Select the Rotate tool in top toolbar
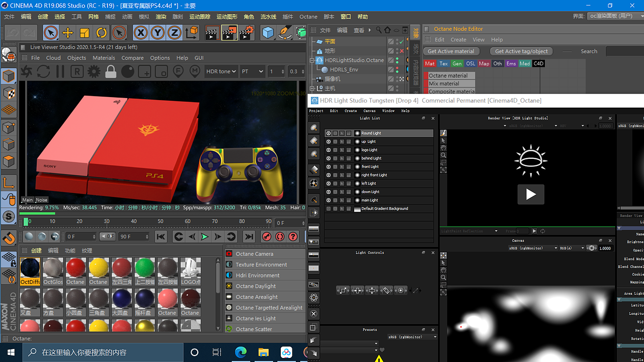 point(102,33)
